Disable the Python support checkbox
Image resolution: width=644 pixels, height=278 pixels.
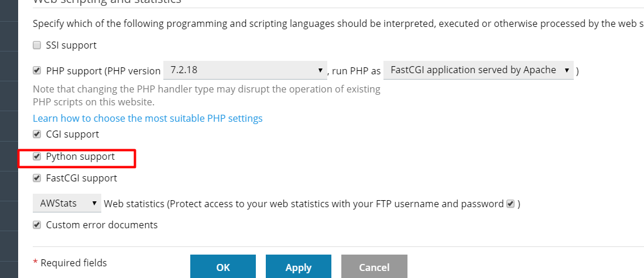[37, 156]
